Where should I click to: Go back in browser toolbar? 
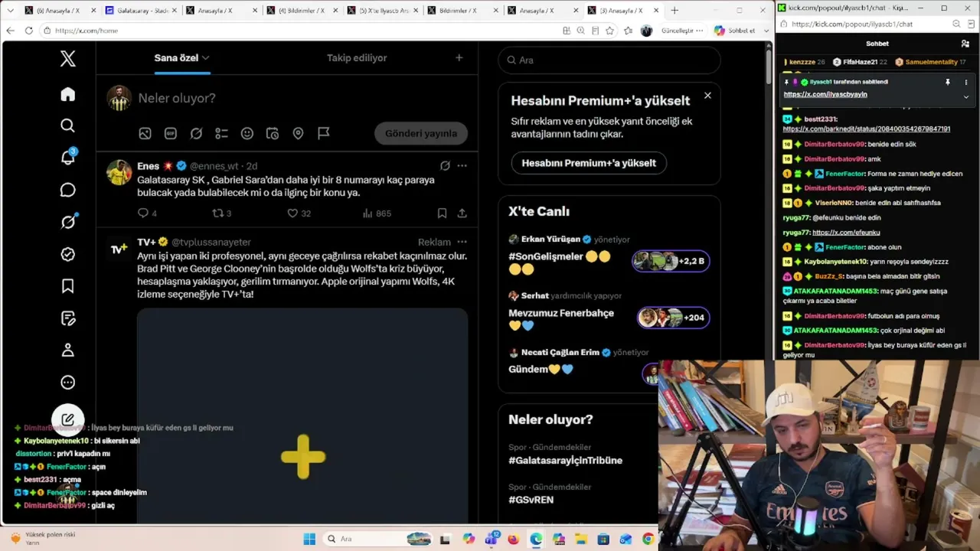(10, 31)
